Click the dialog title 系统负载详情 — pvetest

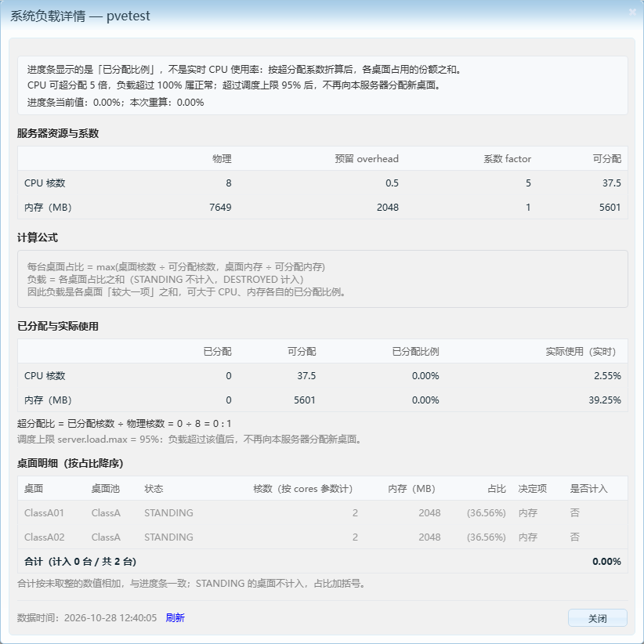click(80, 16)
